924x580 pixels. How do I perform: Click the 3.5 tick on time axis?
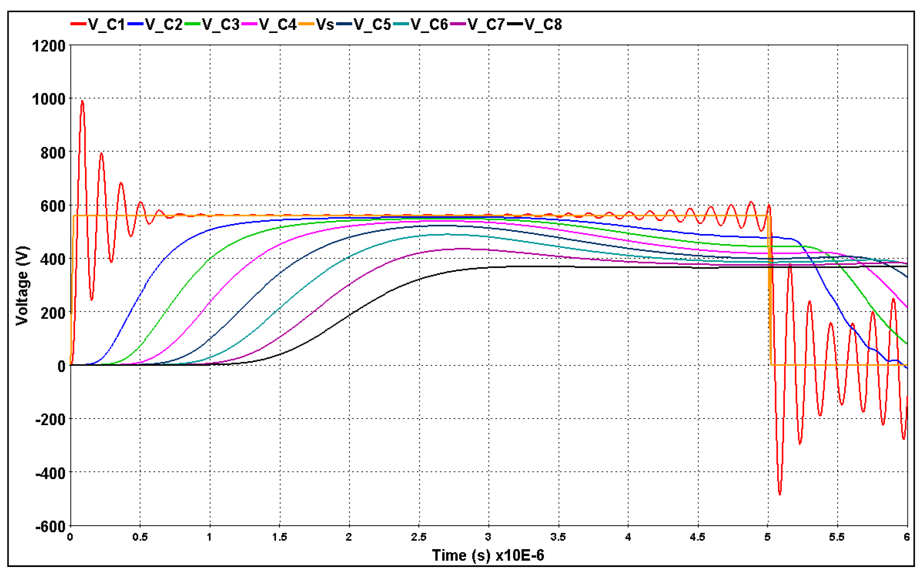click(558, 537)
